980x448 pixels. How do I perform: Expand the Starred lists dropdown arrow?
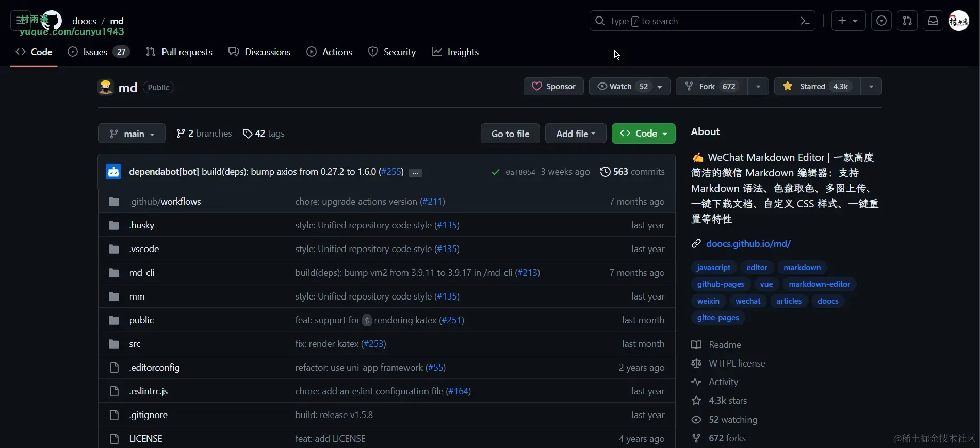click(871, 87)
